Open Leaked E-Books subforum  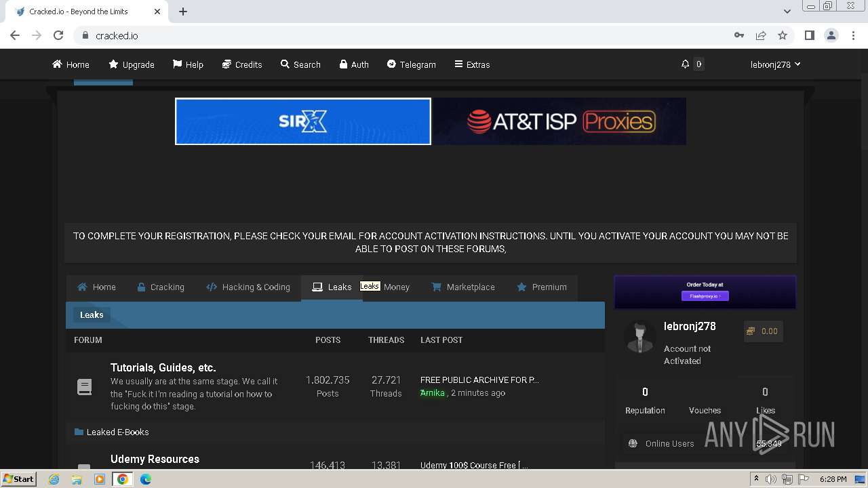(117, 432)
